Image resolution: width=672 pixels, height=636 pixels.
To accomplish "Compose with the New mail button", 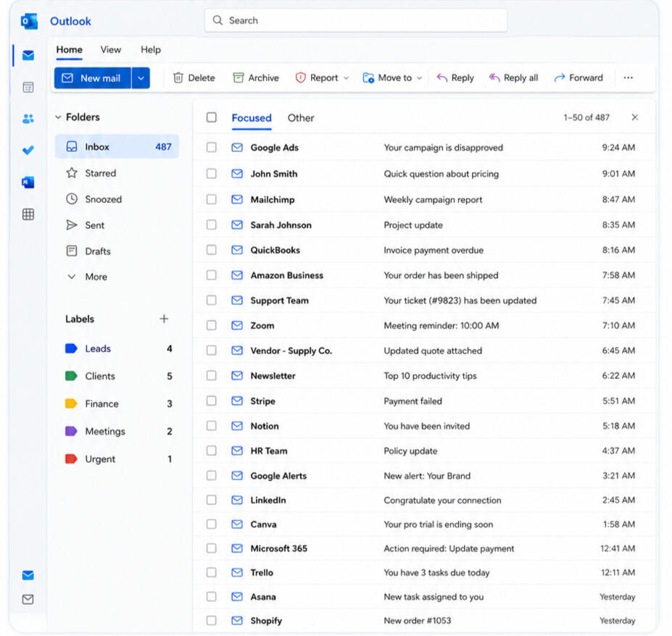I will click(93, 78).
